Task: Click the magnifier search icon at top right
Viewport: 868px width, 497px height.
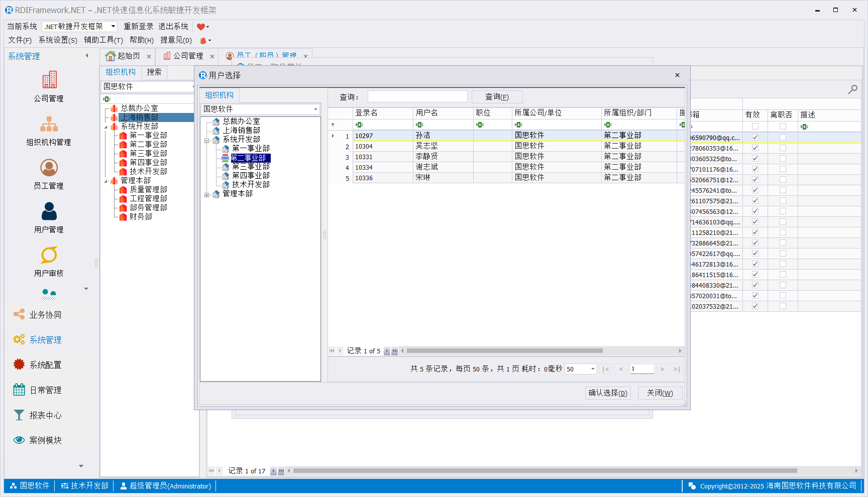Action: tap(852, 89)
